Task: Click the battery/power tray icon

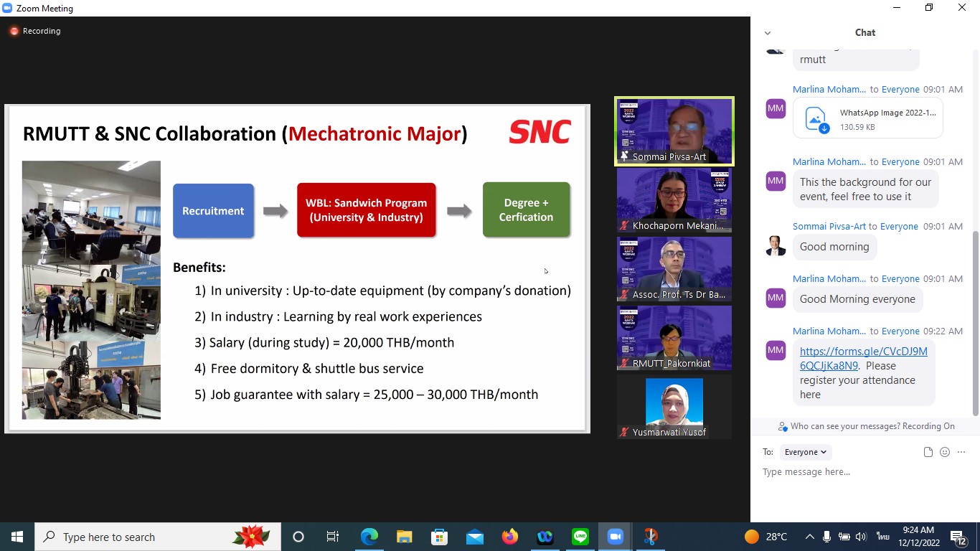Action: point(844,537)
